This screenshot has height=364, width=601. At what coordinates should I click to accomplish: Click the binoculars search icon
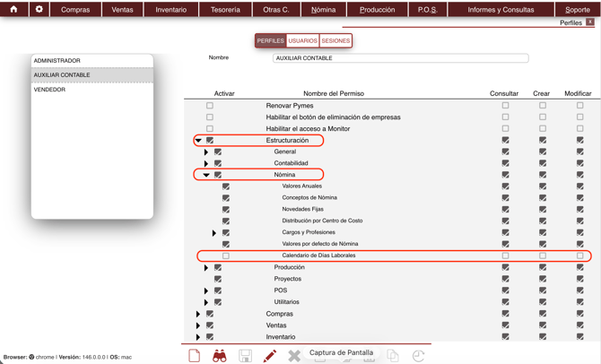click(220, 356)
